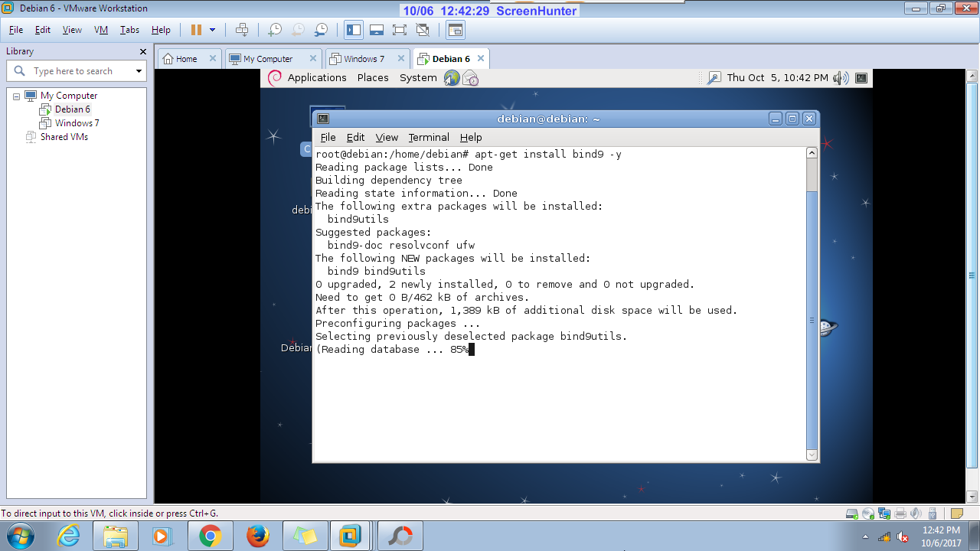Image resolution: width=980 pixels, height=551 pixels.
Task: Close the My Computer tab
Action: (312, 58)
